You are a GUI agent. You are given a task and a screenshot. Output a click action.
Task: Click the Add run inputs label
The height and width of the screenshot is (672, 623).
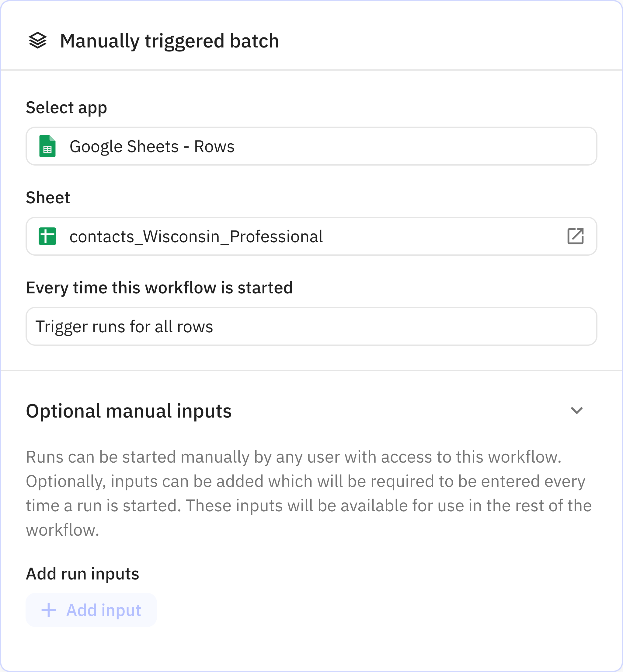(x=82, y=573)
